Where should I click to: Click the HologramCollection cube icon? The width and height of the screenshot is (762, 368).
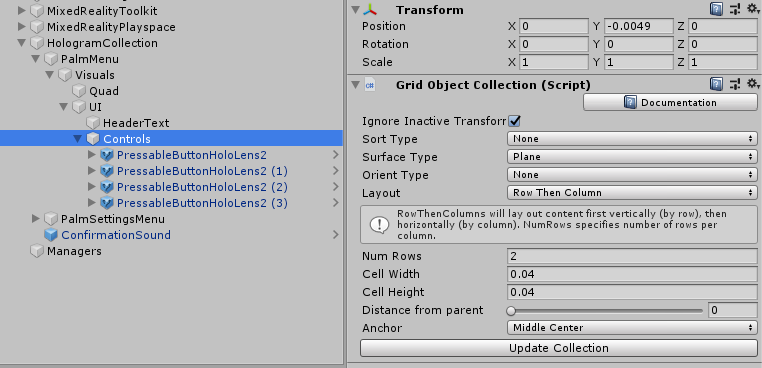click(x=37, y=43)
